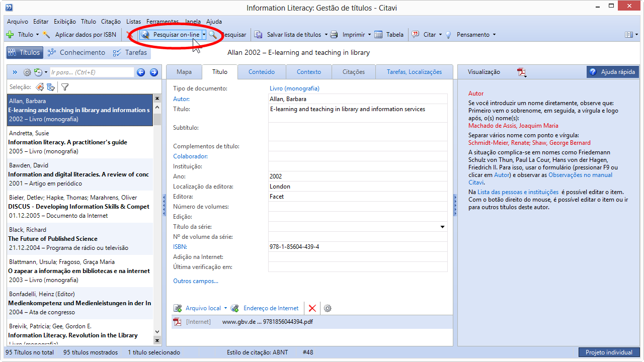Click the PDF icon of the gbv.de file row
The image size is (644, 362).
[177, 322]
